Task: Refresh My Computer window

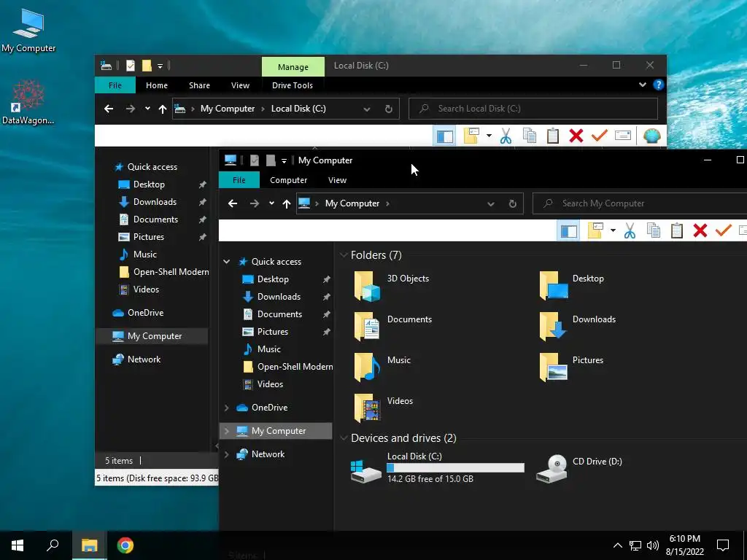Action: 513,204
